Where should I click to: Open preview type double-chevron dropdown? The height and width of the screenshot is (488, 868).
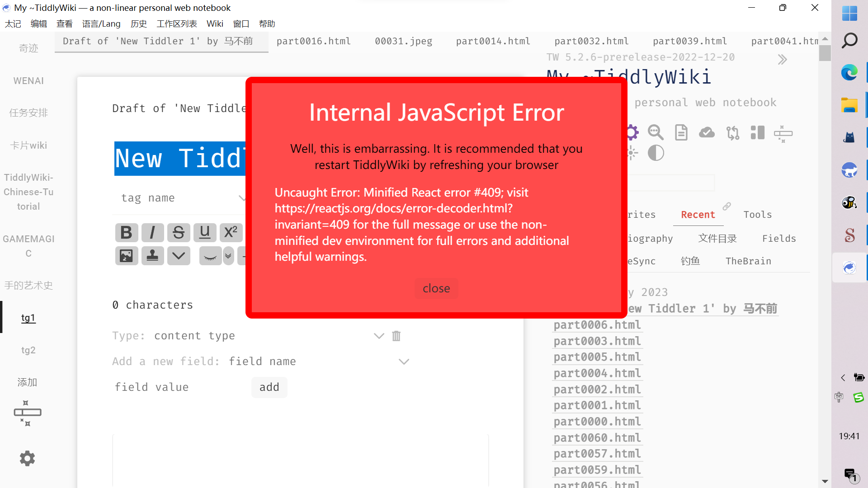click(x=228, y=256)
